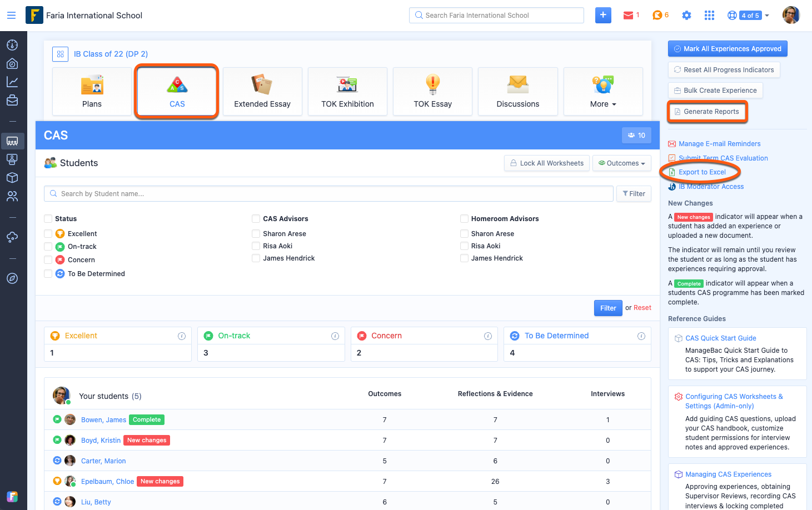
Task: Open the settings gear icon
Action: tap(686, 16)
